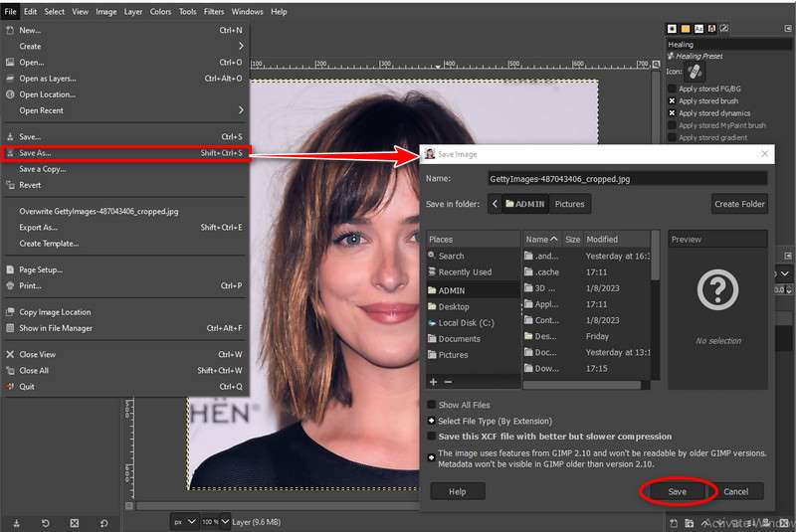Open the tool presets editor tab icon

725,29
